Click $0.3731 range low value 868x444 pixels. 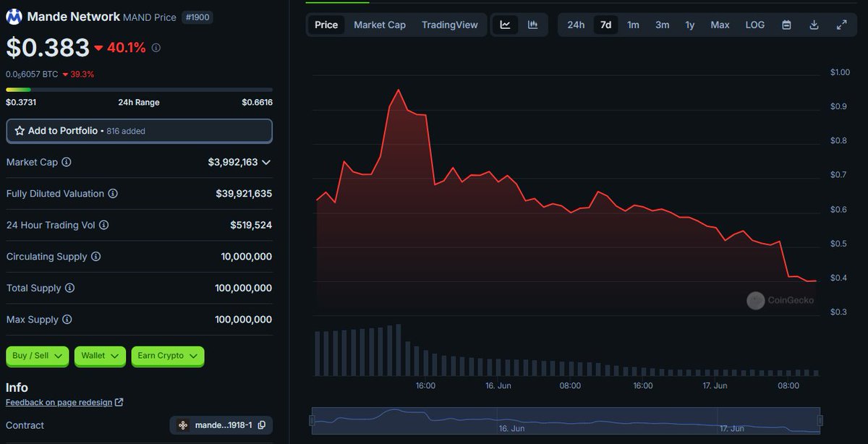pos(21,103)
